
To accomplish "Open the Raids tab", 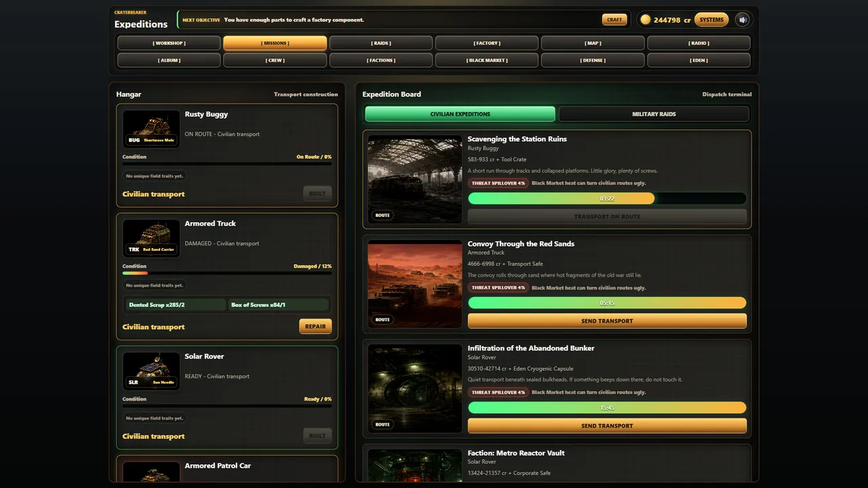I will [x=381, y=43].
